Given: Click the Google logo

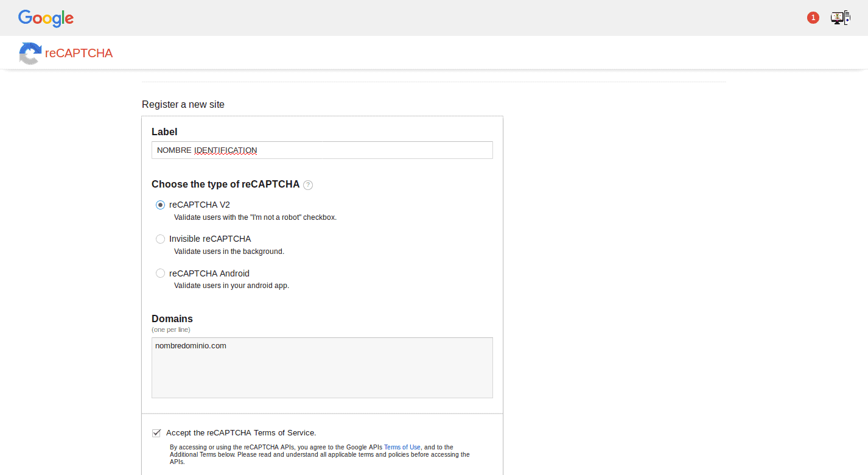Looking at the screenshot, I should pos(46,18).
